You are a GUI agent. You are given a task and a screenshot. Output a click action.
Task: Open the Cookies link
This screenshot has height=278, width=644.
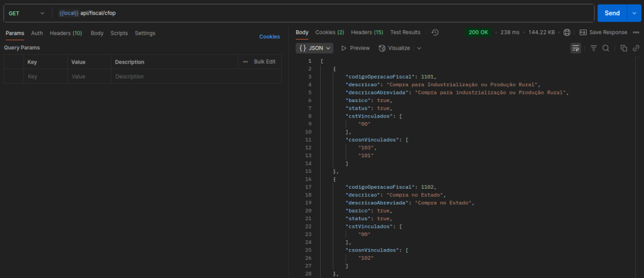click(269, 36)
